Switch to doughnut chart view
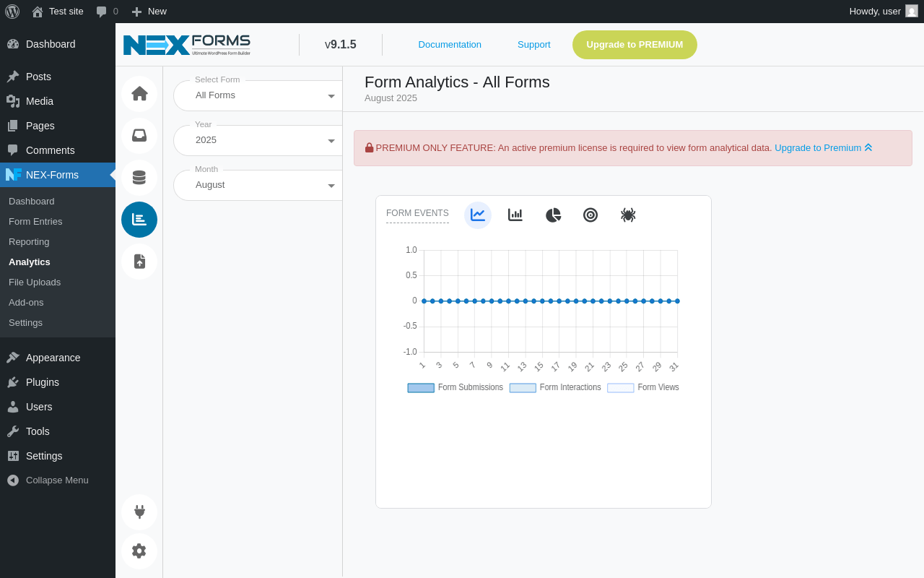 590,215
